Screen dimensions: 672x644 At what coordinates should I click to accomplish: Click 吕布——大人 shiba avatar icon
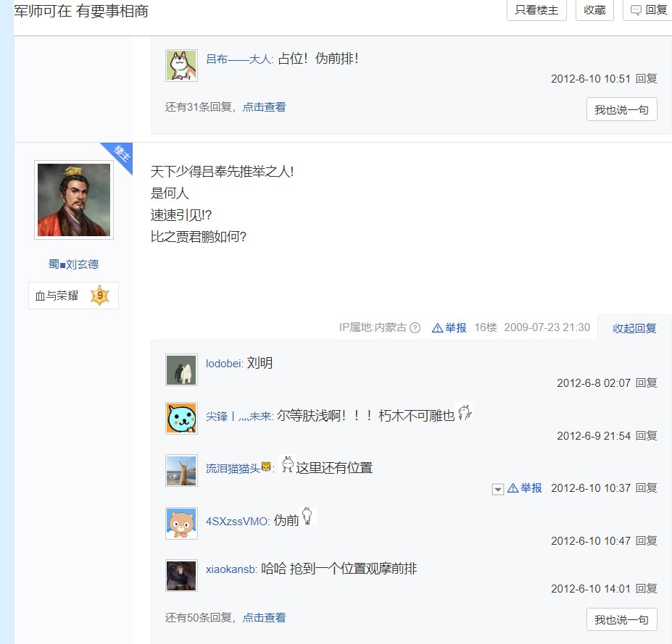point(181,65)
